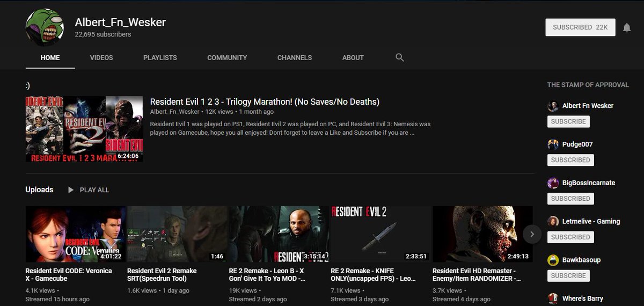
Task: Click the '1.6K views • 1 day ago' text
Action: coord(158,290)
